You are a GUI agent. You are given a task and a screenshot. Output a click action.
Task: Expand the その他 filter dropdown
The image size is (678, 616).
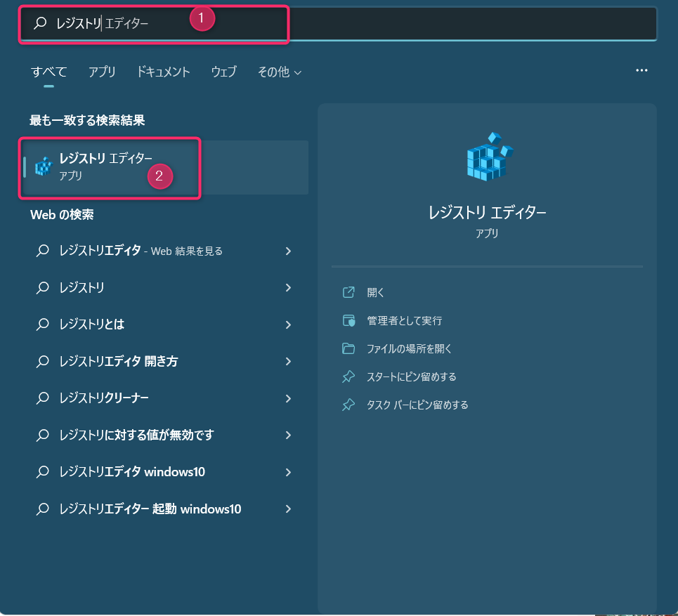[279, 72]
